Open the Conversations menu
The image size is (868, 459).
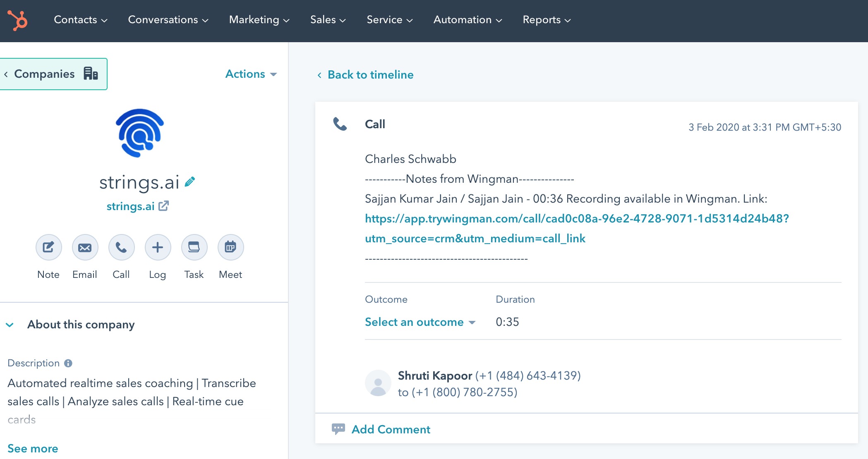(x=168, y=20)
